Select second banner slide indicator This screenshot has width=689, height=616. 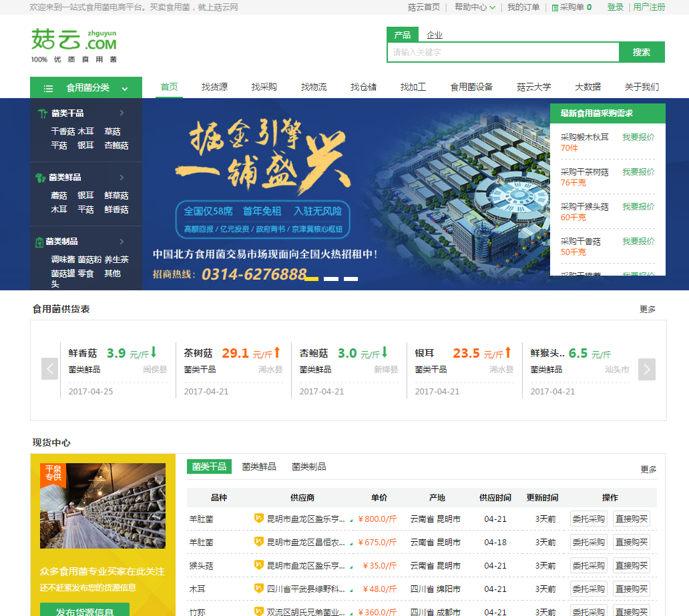coord(331,278)
